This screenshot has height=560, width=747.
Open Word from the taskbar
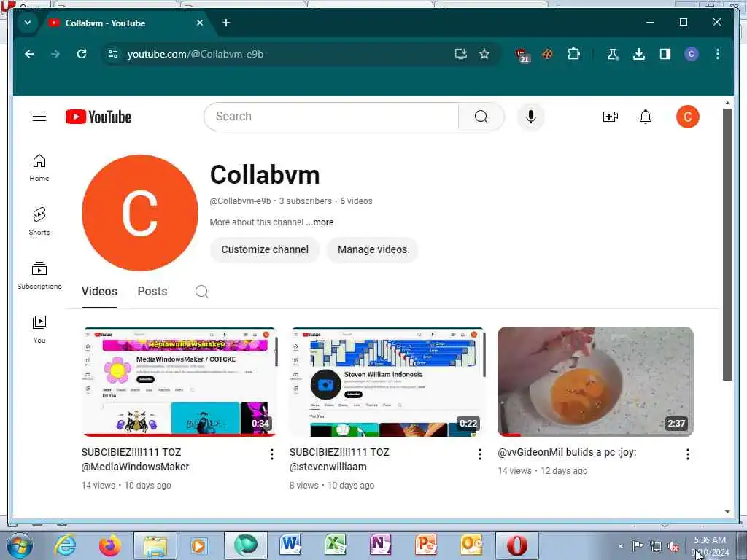(290, 545)
